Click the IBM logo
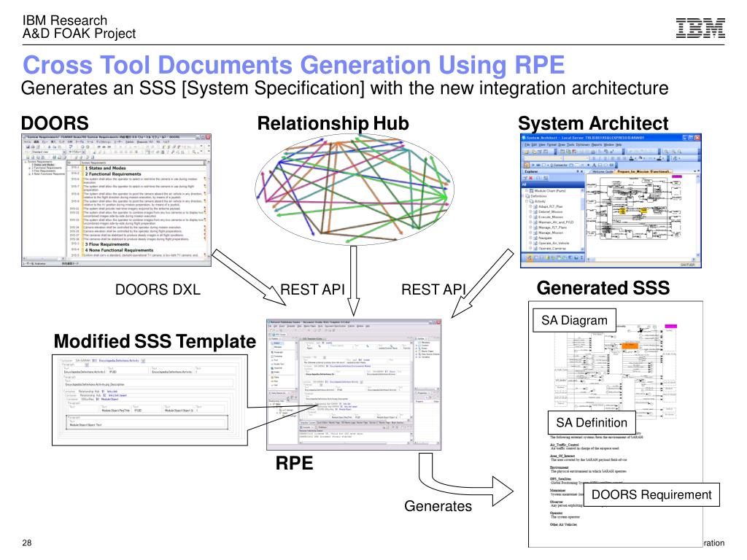 point(700,28)
